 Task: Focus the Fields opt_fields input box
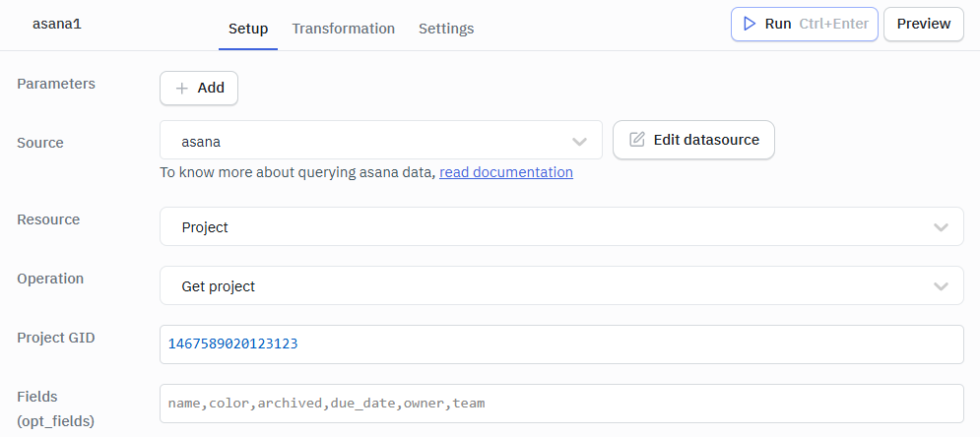pos(561,404)
